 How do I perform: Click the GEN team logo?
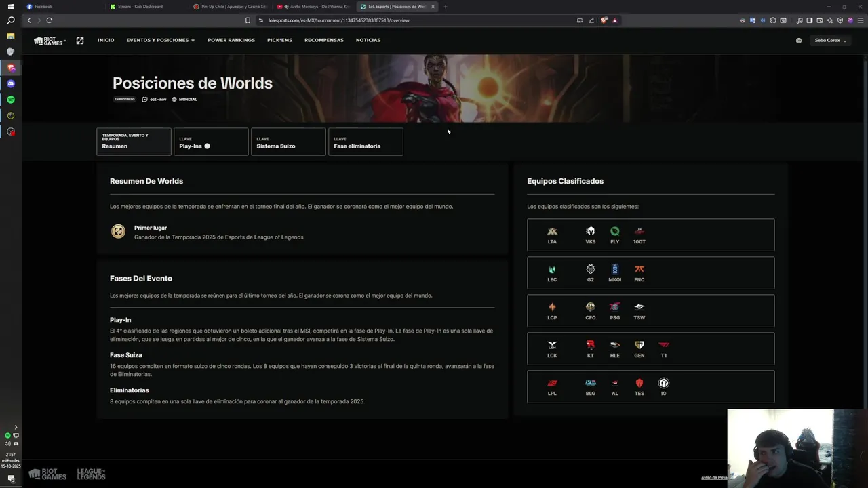(639, 345)
